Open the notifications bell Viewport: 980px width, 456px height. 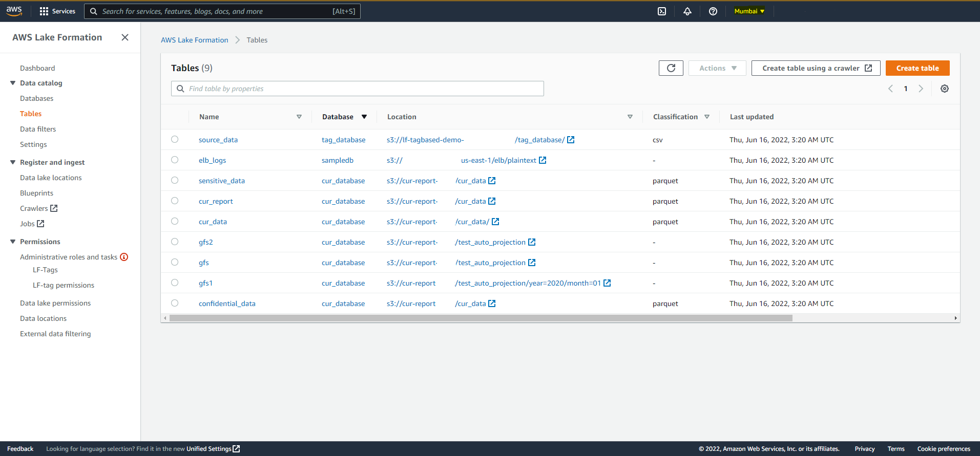pos(687,11)
